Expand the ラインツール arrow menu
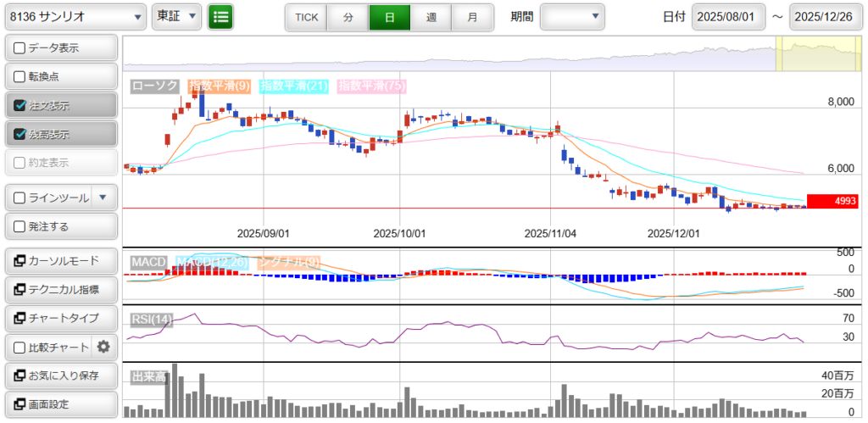 (x=103, y=198)
